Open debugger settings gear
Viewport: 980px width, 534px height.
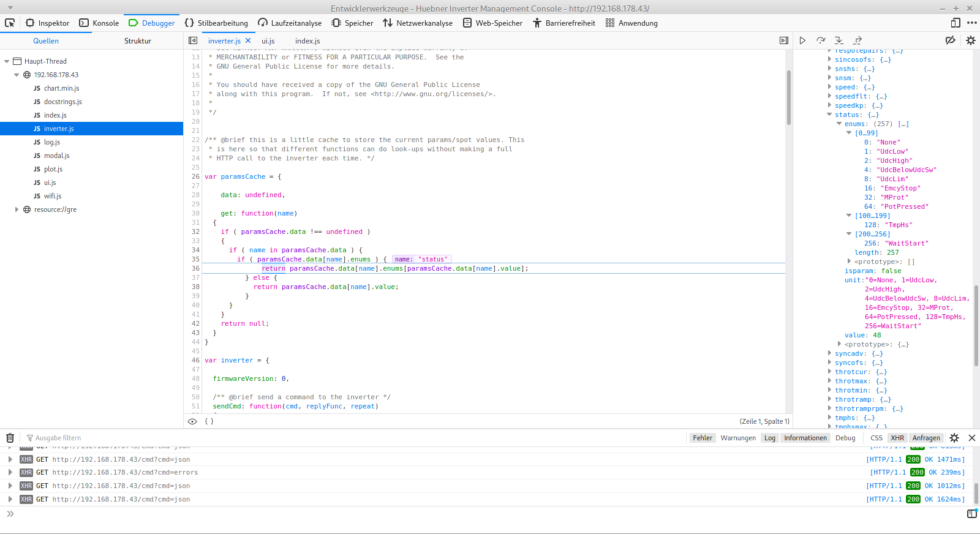971,40
